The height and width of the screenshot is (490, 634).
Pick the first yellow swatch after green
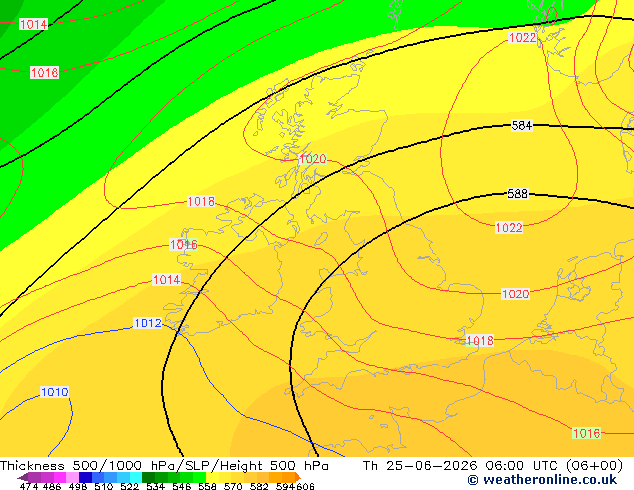click(212, 477)
